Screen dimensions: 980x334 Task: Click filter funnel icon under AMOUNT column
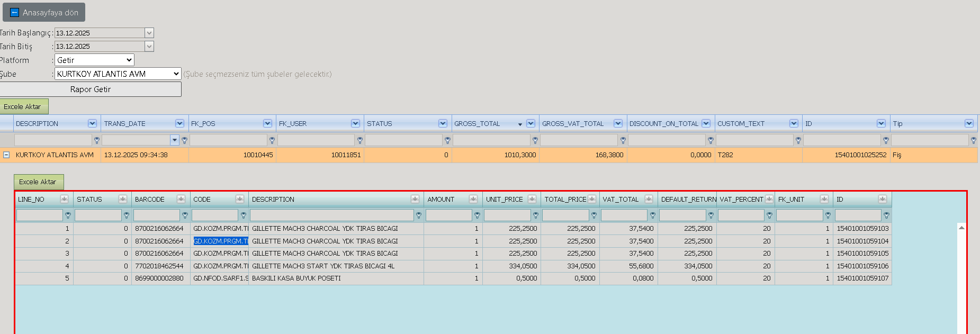click(477, 216)
